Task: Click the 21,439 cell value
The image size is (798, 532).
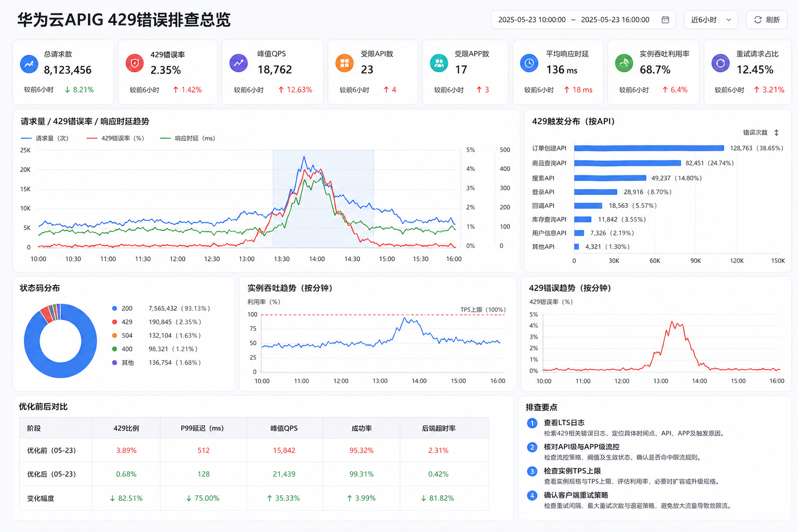Action: coord(284,474)
